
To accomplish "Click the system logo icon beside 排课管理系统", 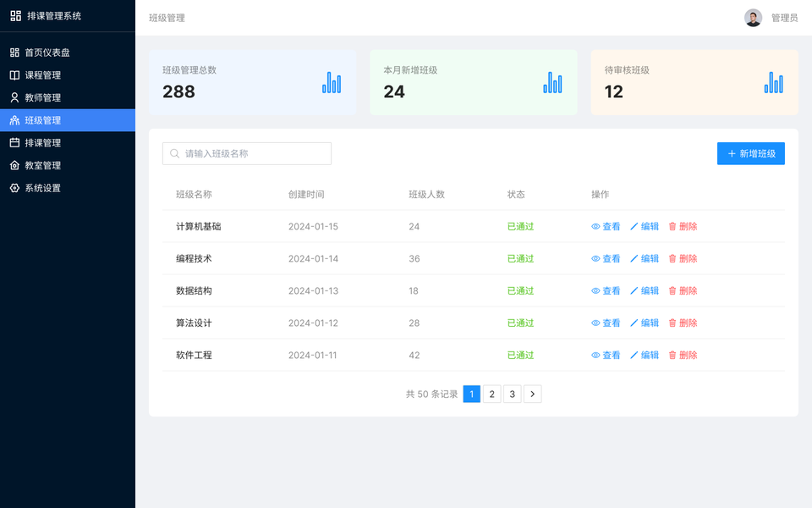I will [x=15, y=15].
